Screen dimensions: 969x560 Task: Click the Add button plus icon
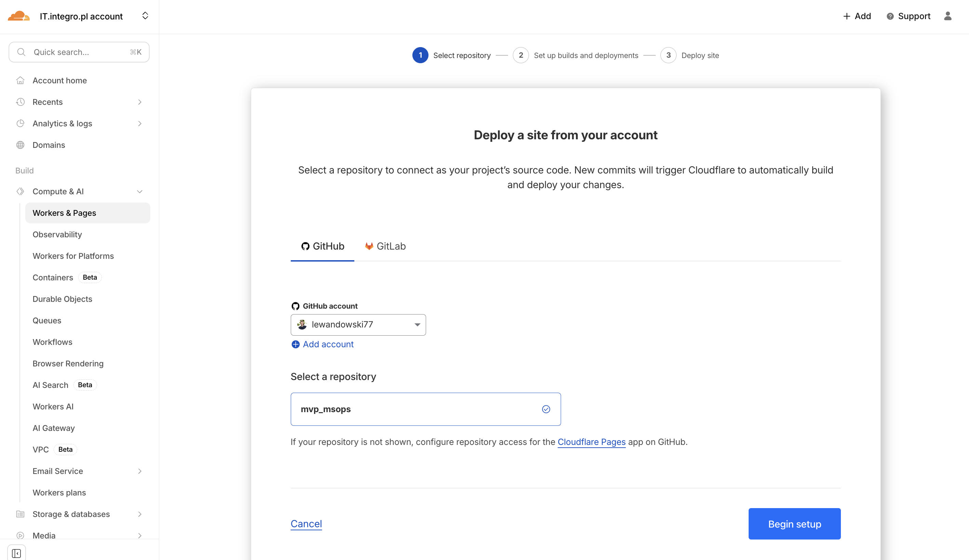coord(847,16)
